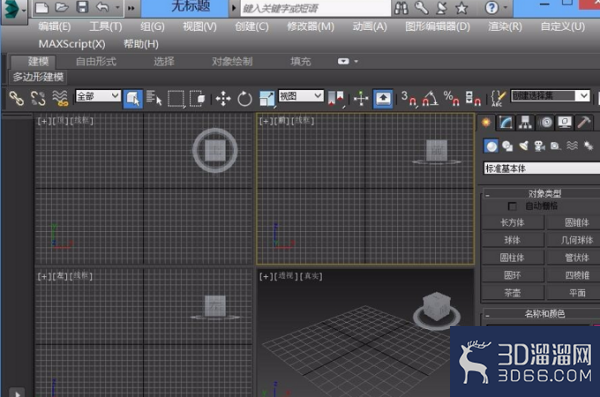
Task: Switch to the 选择 ribbon tab
Action: coord(164,61)
